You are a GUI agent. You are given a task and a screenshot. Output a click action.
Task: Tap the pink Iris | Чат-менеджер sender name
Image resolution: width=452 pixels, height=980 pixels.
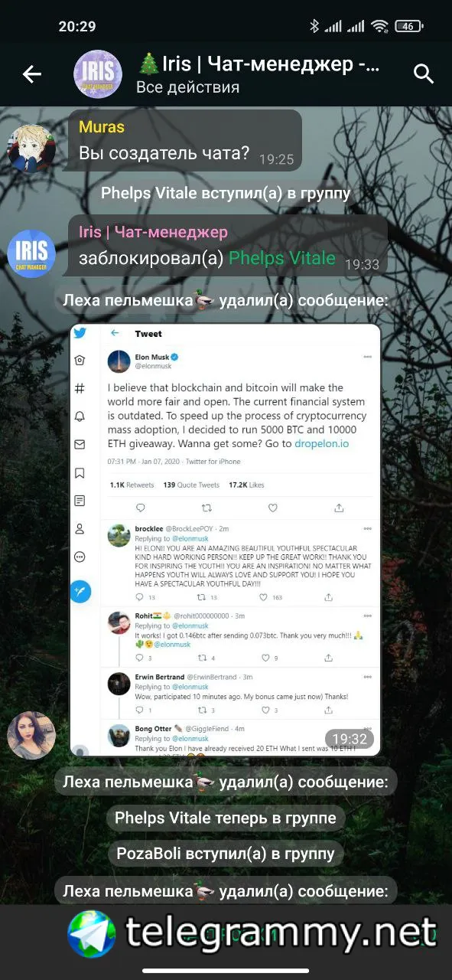click(154, 231)
